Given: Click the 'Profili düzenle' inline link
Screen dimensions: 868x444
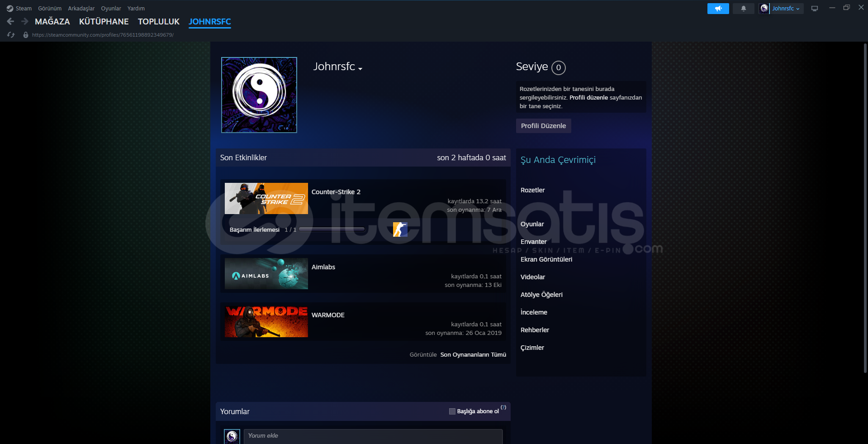Looking at the screenshot, I should 588,97.
